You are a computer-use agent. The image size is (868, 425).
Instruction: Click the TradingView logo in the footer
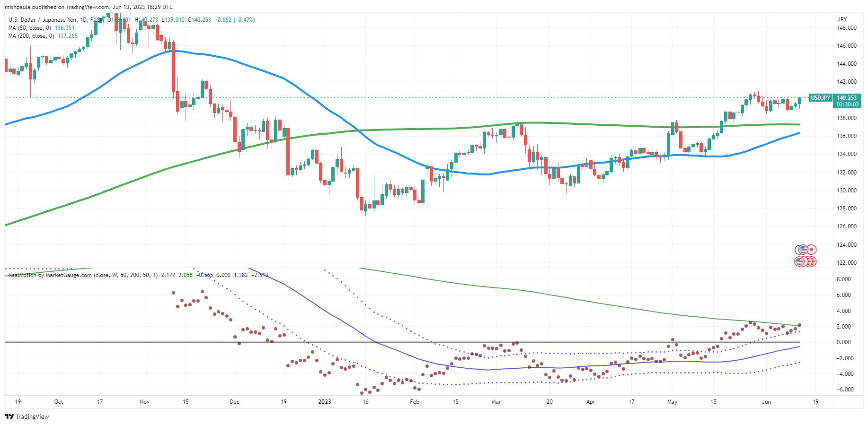[27, 416]
